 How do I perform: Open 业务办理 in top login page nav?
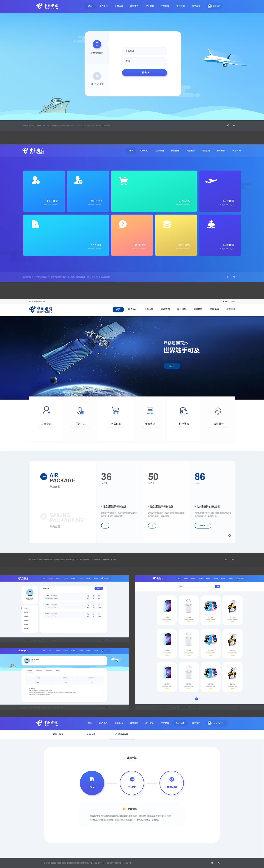(x=119, y=6)
